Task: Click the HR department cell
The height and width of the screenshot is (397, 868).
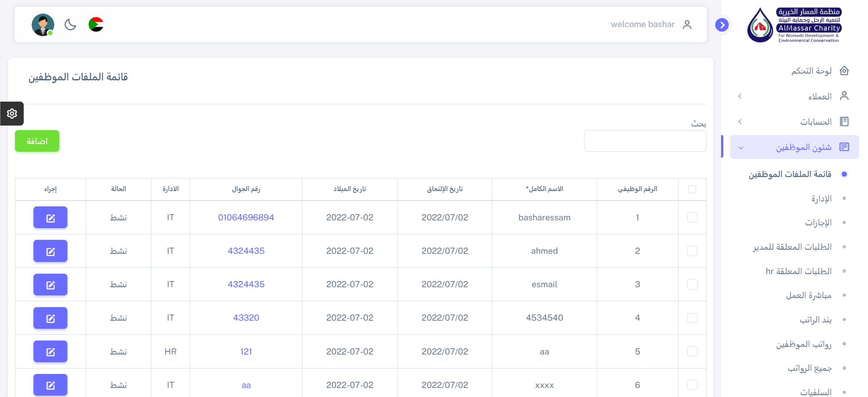Action: tap(170, 351)
